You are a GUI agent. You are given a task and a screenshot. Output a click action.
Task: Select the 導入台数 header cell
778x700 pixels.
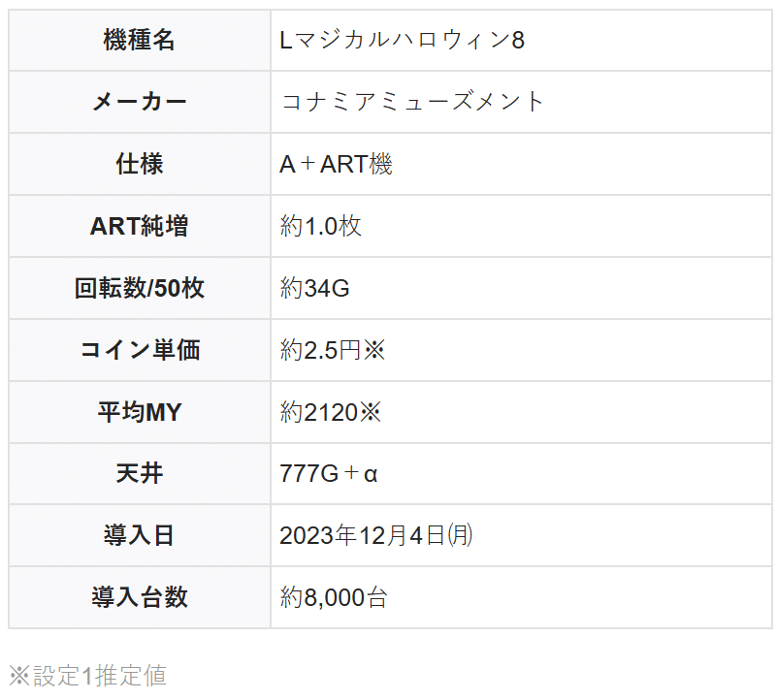(140, 597)
